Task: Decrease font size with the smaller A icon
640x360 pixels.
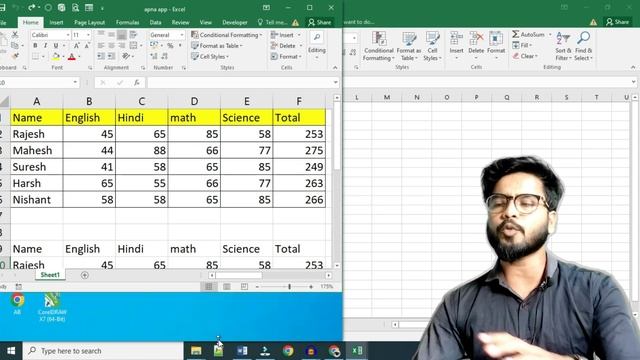Action: coord(87,46)
